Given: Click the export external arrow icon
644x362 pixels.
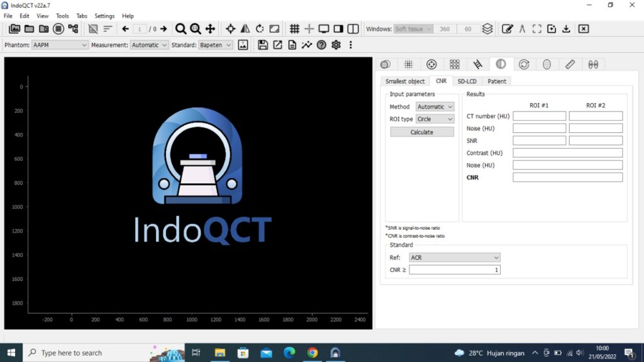Looking at the screenshot, I should coord(277,45).
